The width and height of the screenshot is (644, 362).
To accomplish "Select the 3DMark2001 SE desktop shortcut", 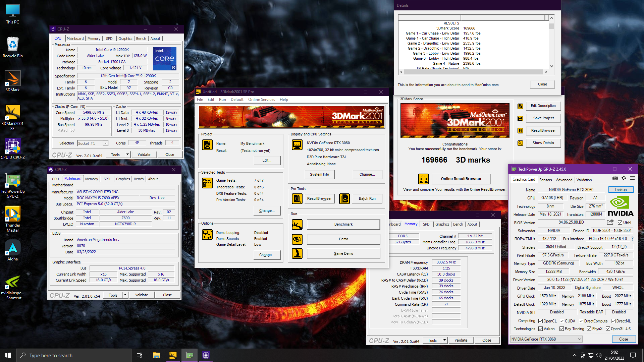I will 13,117.
